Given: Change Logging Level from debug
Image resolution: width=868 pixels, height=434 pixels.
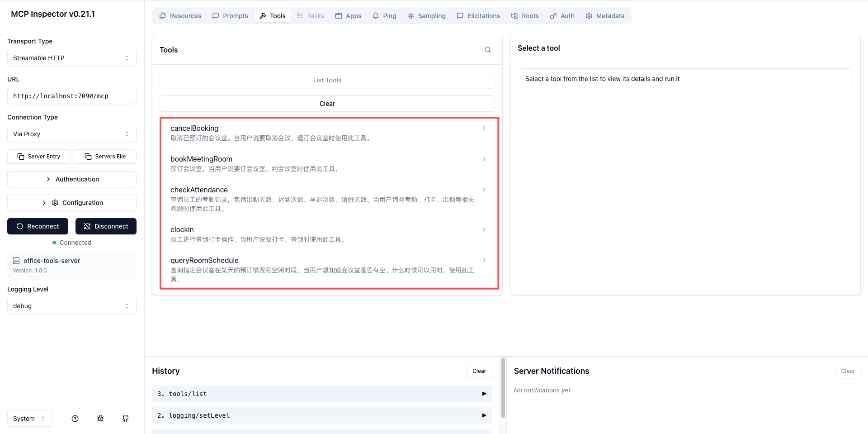Looking at the screenshot, I should pyautogui.click(x=72, y=306).
